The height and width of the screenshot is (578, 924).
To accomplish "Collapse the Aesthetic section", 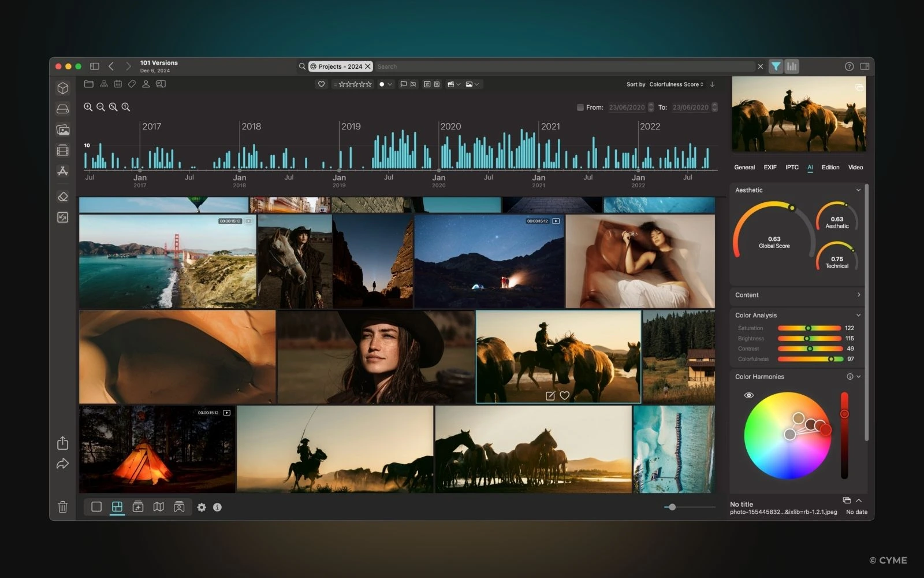I will click(x=858, y=190).
